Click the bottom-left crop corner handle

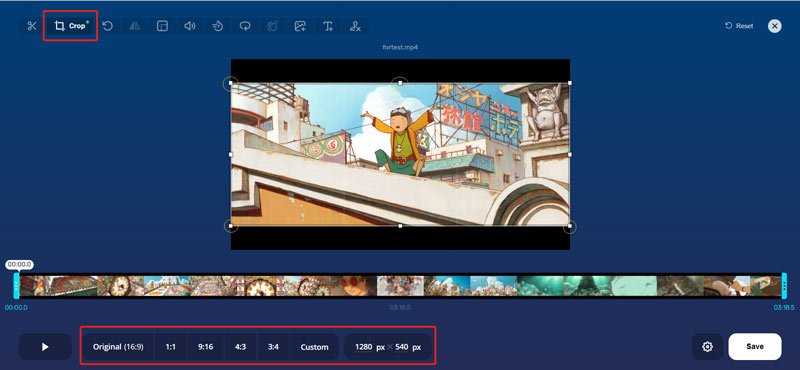[x=231, y=226]
